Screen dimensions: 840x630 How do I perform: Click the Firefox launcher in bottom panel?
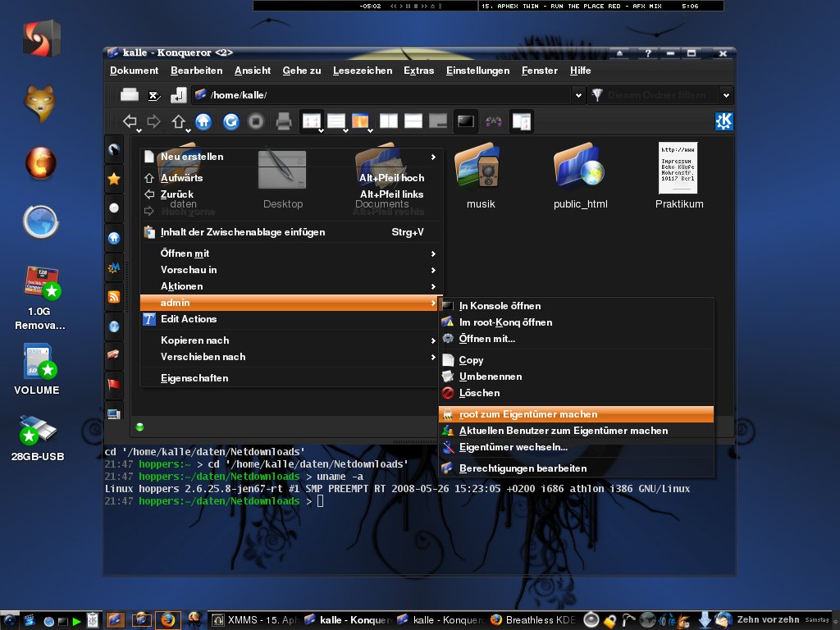click(167, 620)
